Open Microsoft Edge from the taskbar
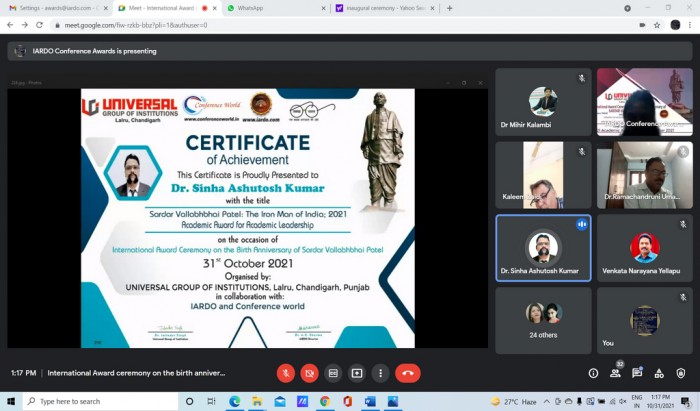The image size is (700, 411). (x=234, y=402)
